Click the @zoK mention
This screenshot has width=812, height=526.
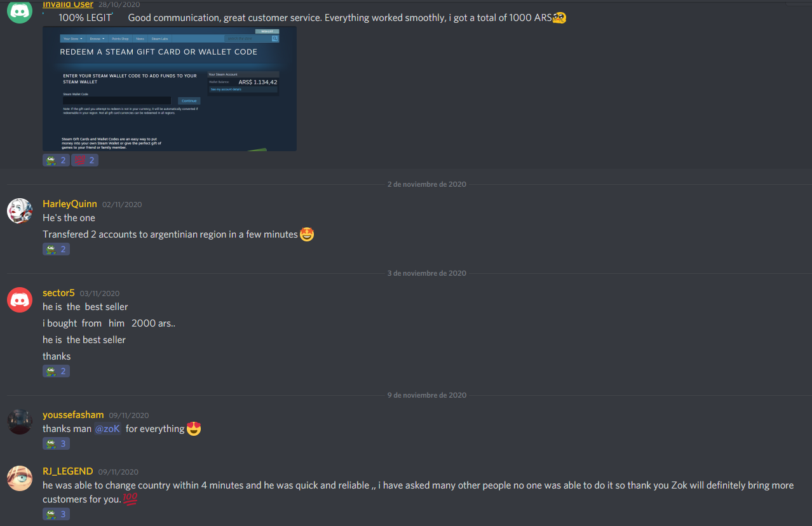[x=107, y=429]
